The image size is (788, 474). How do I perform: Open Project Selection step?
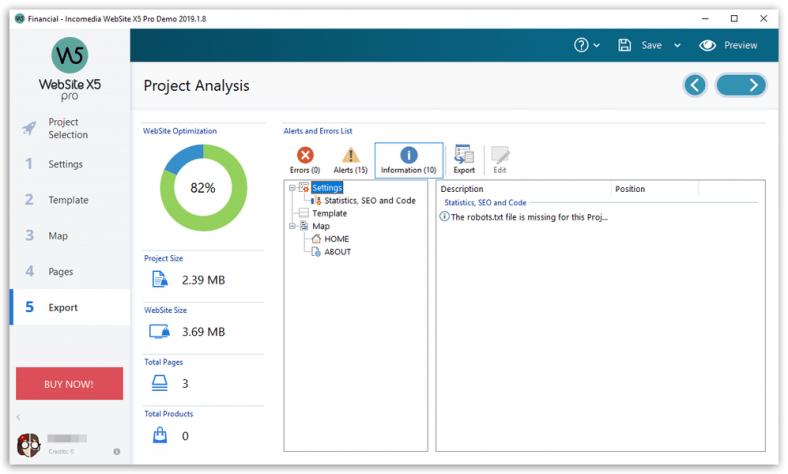tap(68, 128)
